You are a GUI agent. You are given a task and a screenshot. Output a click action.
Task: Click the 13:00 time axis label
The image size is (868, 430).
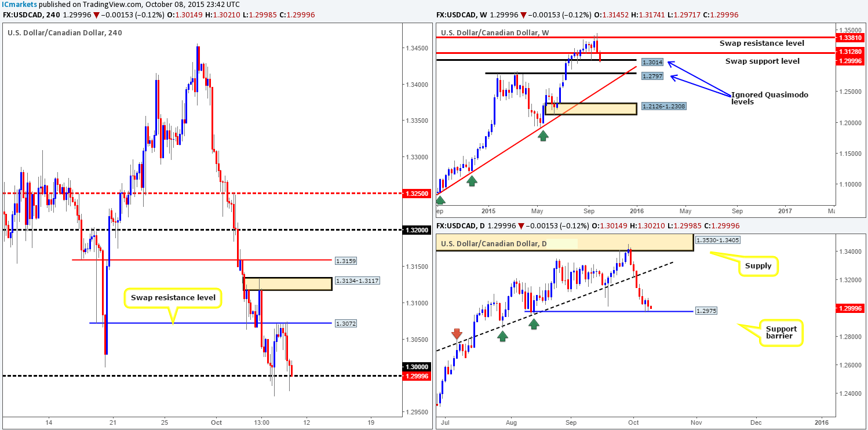coord(261,422)
